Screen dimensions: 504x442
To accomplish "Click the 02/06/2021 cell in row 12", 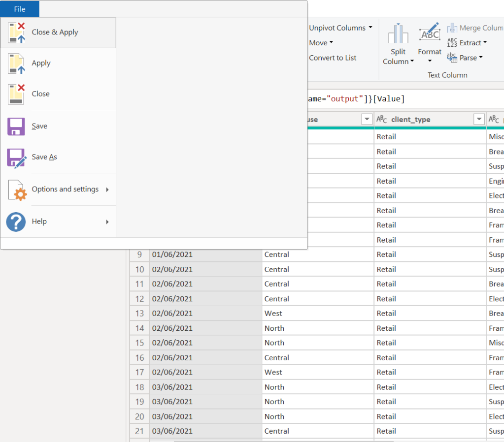I will [206, 299].
